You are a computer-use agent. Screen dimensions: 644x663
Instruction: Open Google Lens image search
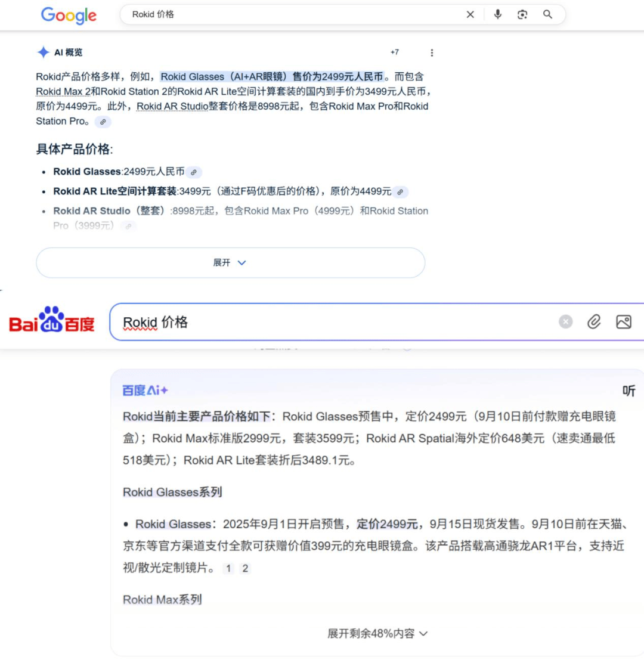tap(522, 15)
